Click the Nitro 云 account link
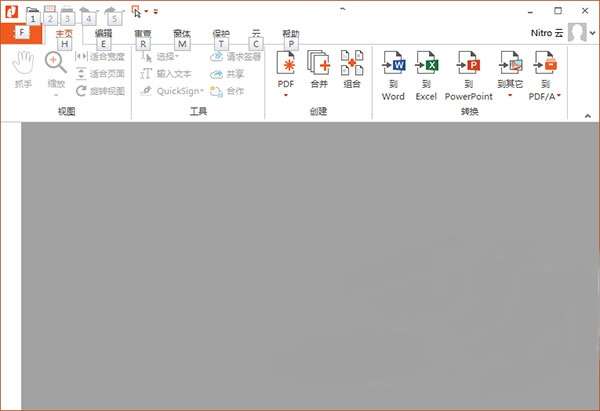Image resolution: width=600 pixels, height=411 pixels. tap(547, 33)
